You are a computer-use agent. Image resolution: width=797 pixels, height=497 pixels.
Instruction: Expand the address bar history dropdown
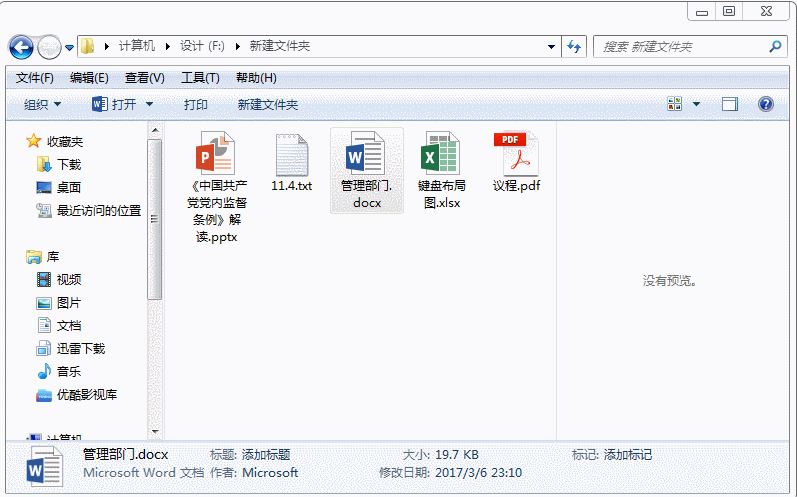click(552, 46)
